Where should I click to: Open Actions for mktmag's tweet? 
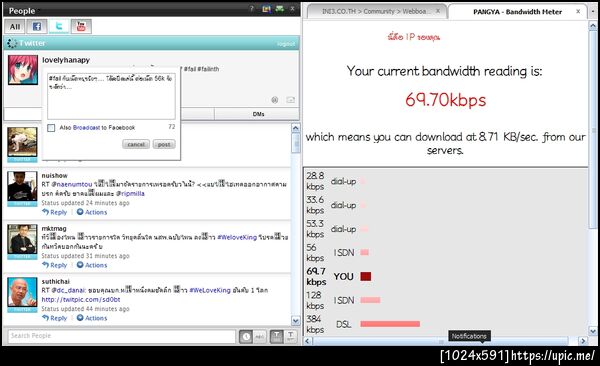(x=92, y=265)
